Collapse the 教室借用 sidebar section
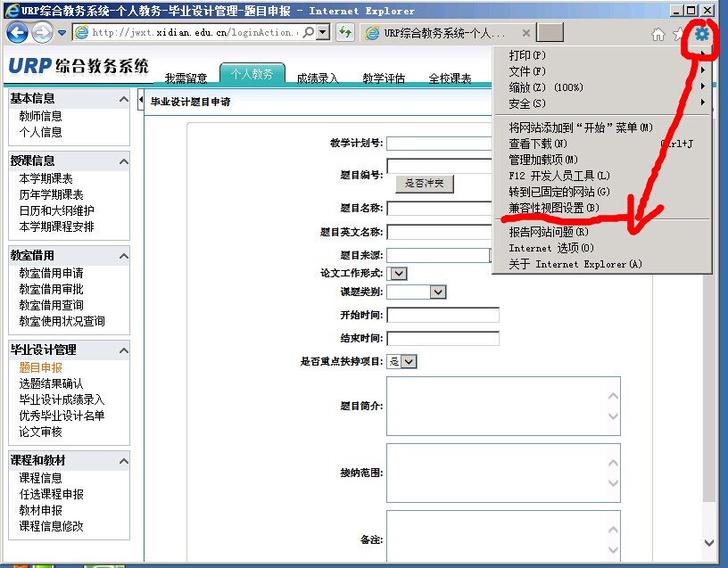The height and width of the screenshot is (568, 728). point(123,256)
